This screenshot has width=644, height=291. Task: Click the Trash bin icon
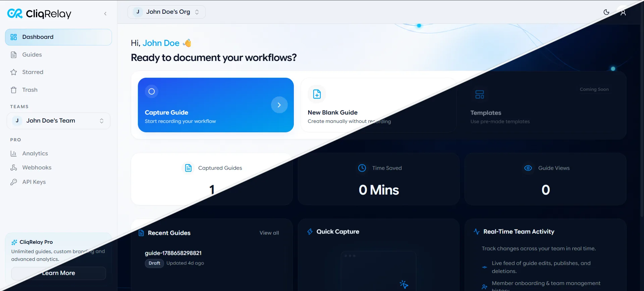[14, 90]
